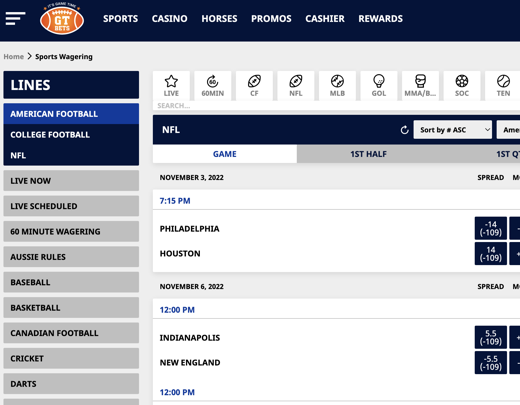Image resolution: width=520 pixels, height=405 pixels.
Task: Click in the SEARCH field
Action: click(336, 106)
